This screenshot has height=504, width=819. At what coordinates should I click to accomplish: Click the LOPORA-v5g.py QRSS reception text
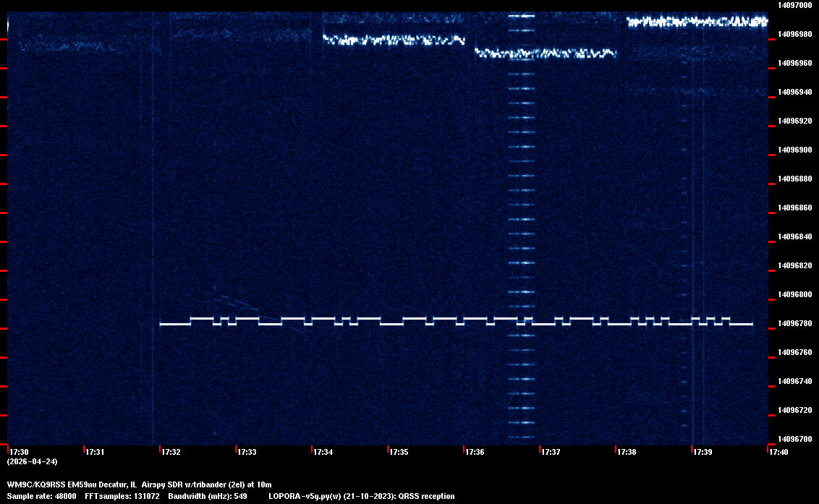click(362, 496)
